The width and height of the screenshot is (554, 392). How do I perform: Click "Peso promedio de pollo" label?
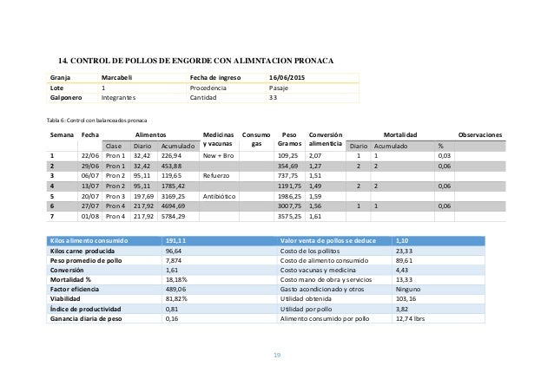tap(86, 260)
